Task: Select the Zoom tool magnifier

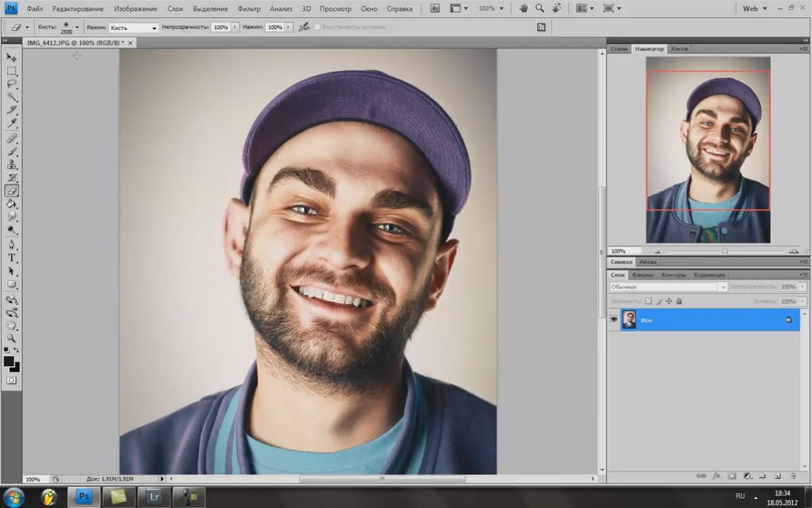Action: [12, 338]
